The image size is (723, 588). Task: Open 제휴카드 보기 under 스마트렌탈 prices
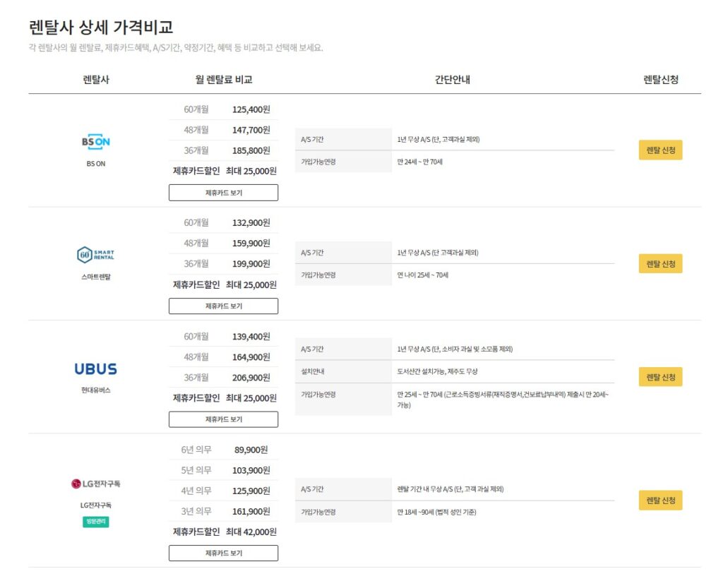(223, 306)
